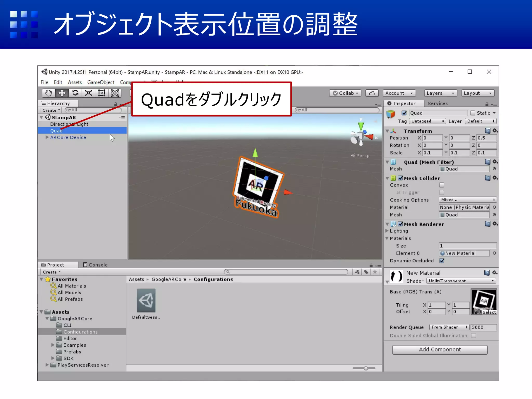Open the Edit menu

coord(58,82)
